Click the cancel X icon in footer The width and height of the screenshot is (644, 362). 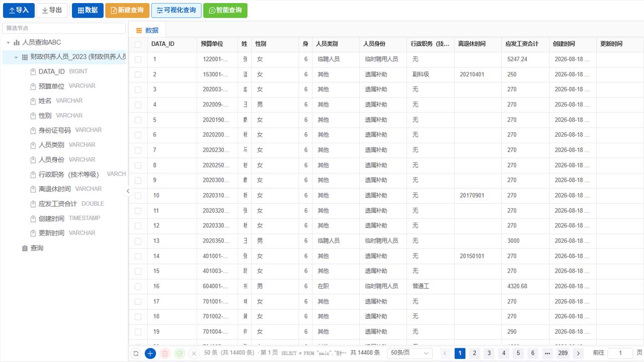[x=194, y=353]
